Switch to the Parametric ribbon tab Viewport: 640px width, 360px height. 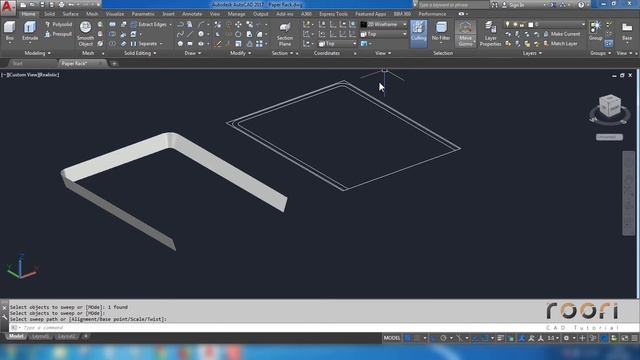[143, 14]
